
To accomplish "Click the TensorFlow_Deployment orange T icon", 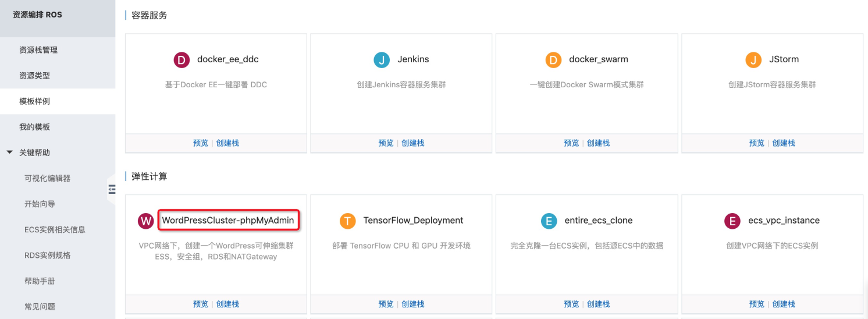I will pos(347,221).
